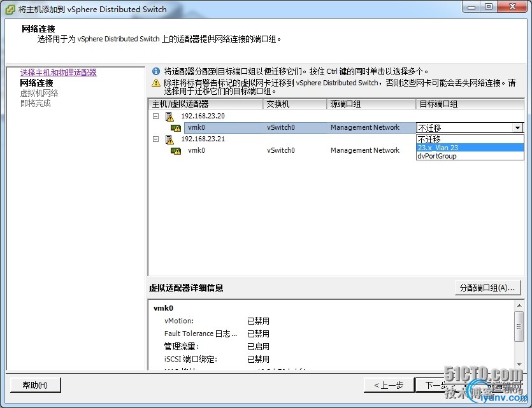Close the wizard window
532x408 pixels.
[x=513, y=7]
